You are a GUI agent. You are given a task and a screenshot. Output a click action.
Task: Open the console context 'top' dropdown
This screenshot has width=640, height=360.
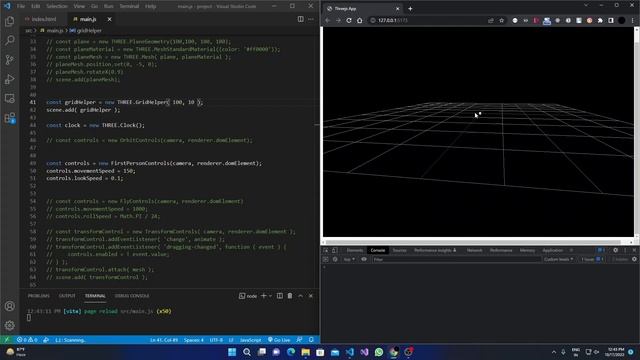pyautogui.click(x=349, y=259)
